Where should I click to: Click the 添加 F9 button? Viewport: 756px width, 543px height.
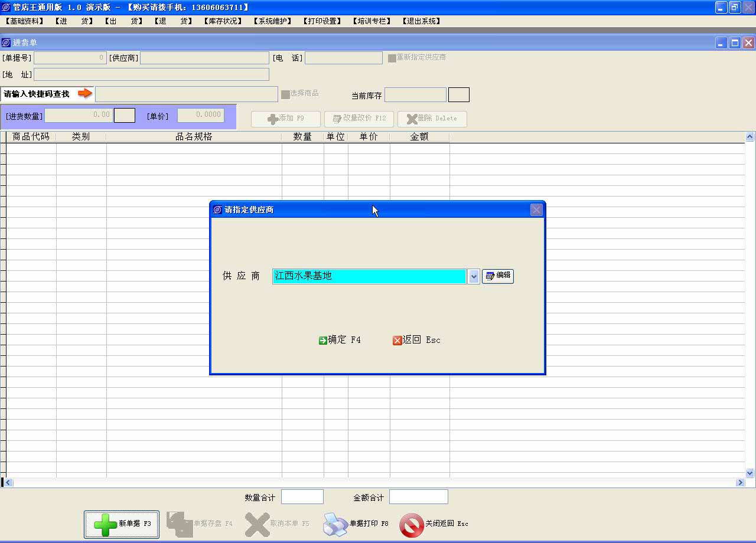[x=286, y=119]
